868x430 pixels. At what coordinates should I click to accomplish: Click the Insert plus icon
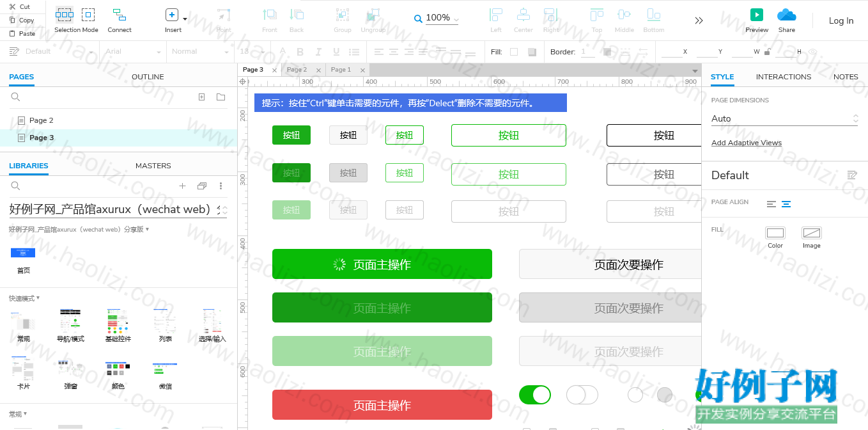coord(172,15)
